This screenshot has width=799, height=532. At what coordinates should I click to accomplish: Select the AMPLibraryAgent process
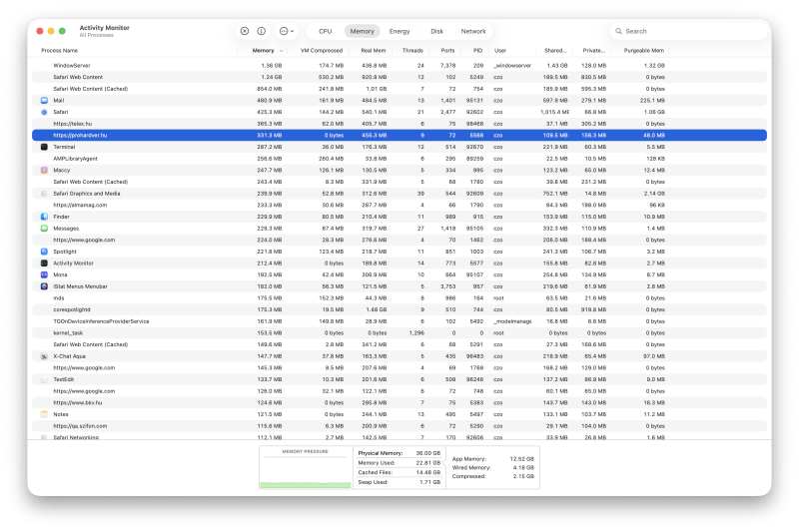399,159
